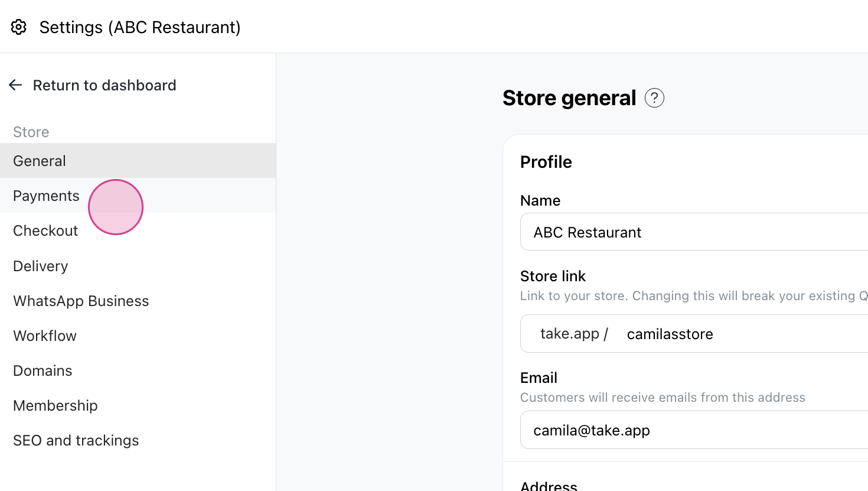The width and height of the screenshot is (868, 491).
Task: Click the Email field camila@take.app
Action: coord(694,430)
